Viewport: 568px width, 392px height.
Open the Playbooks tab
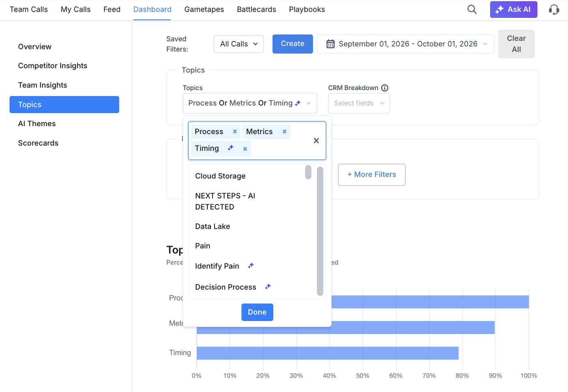(x=307, y=9)
